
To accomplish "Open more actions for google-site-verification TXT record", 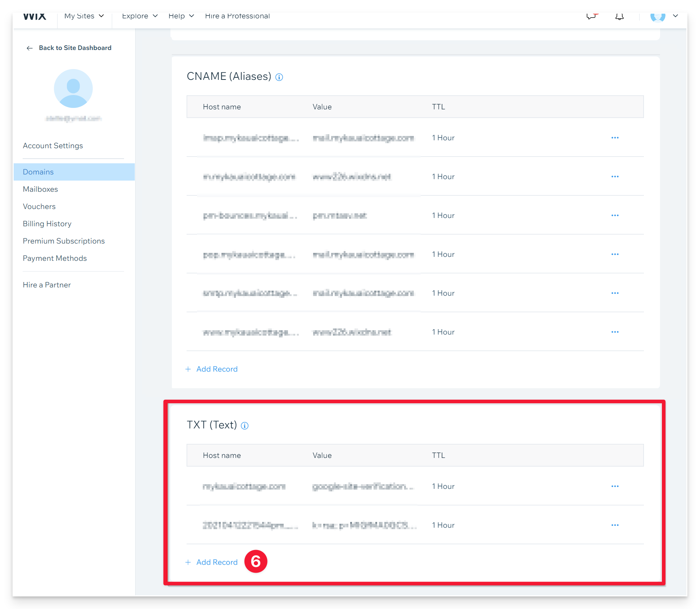I will [615, 486].
